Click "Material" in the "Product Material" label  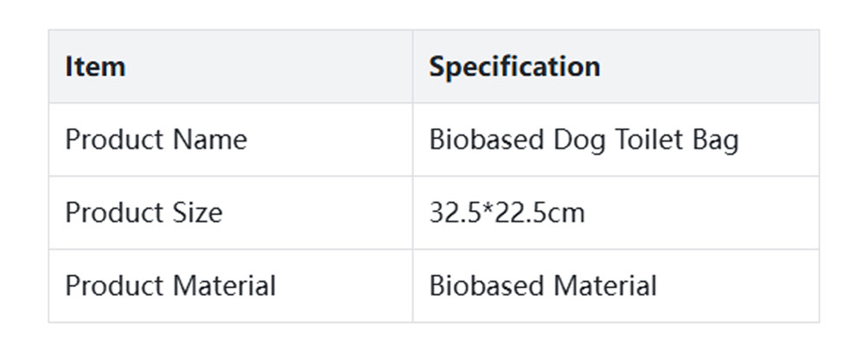click(x=224, y=285)
